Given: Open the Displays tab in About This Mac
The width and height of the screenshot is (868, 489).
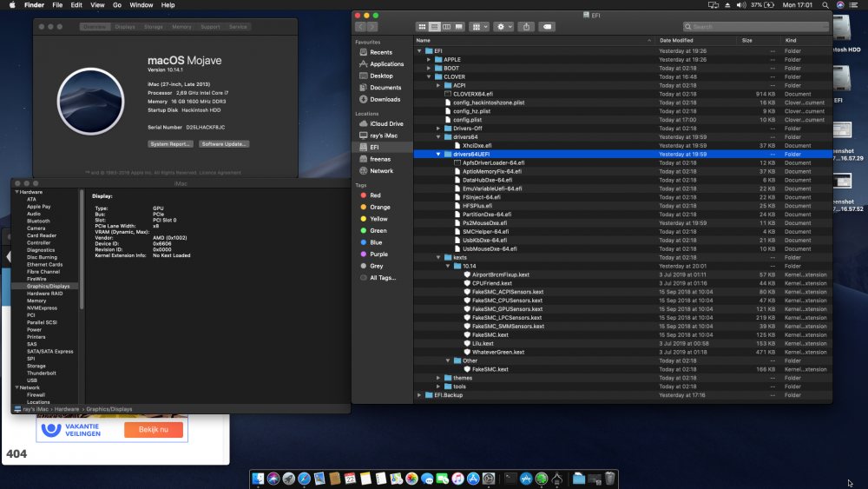Looking at the screenshot, I should coord(125,27).
